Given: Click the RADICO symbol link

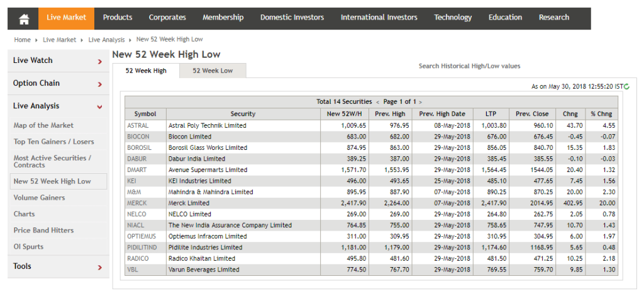Looking at the screenshot, I should [x=138, y=259].
